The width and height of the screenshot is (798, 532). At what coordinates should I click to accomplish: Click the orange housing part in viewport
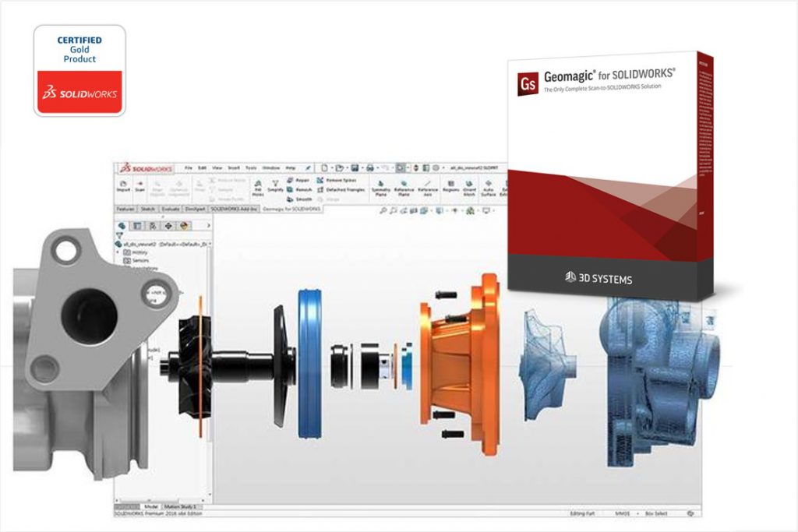tap(461, 364)
